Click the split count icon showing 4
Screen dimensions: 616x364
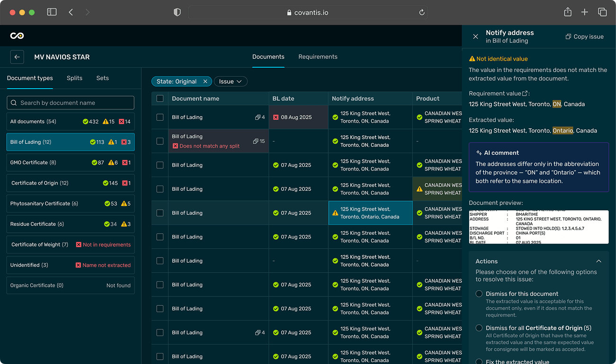(x=259, y=117)
